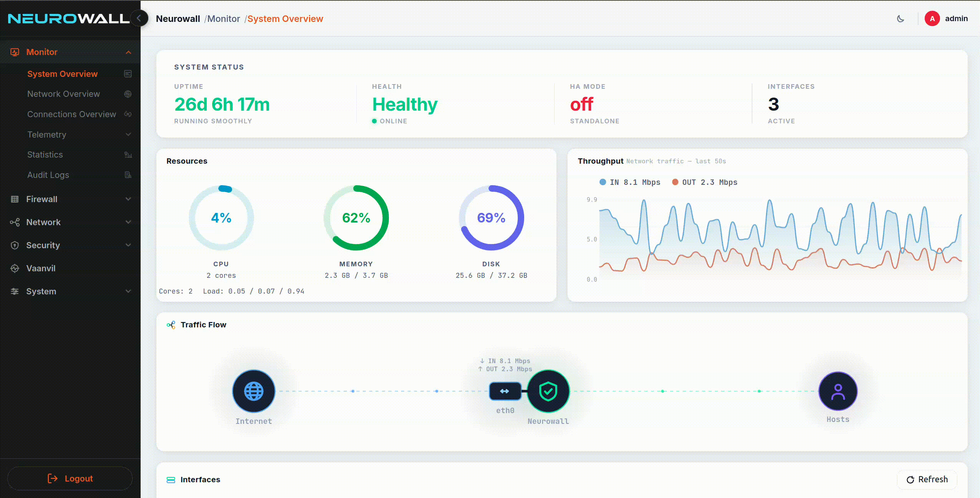The height and width of the screenshot is (498, 980).
Task: Expand the Telemetry submenu
Action: click(128, 134)
